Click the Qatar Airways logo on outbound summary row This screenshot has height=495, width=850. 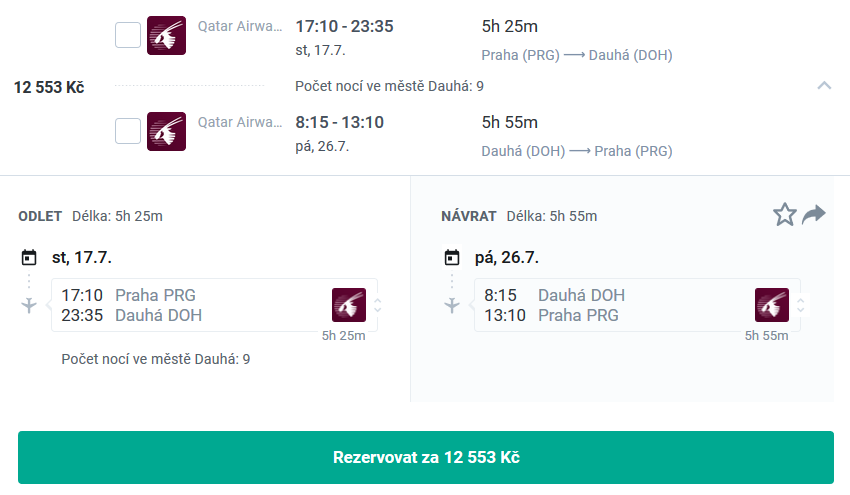tap(166, 35)
